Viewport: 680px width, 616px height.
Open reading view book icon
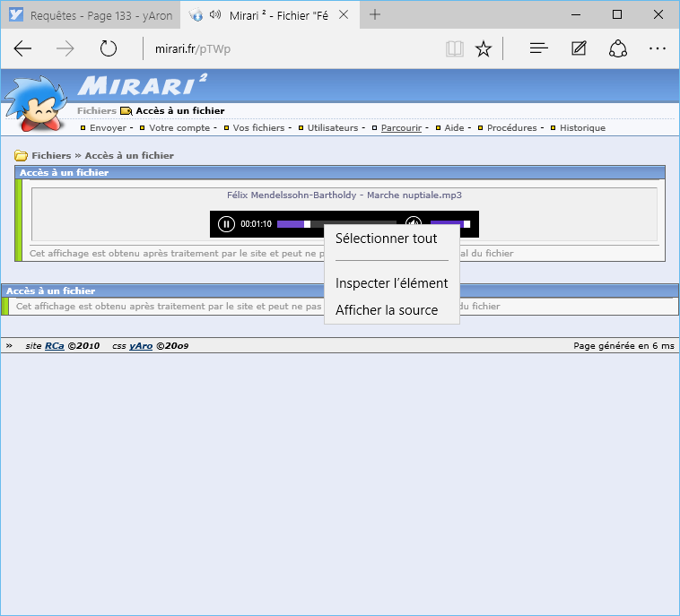point(455,48)
